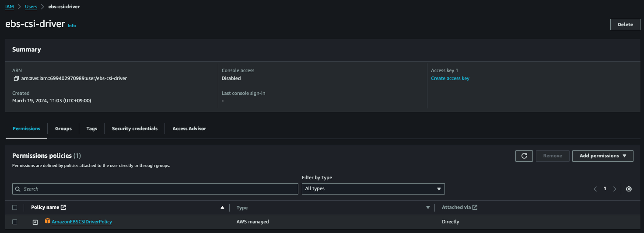Image resolution: width=644 pixels, height=233 pixels.
Task: Click the Create access key link
Action: click(450, 79)
